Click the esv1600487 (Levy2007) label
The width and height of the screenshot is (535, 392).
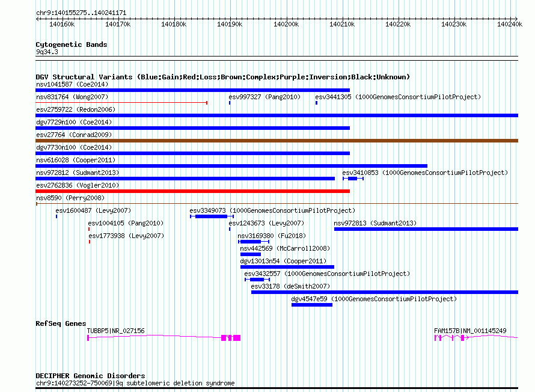[93, 210]
